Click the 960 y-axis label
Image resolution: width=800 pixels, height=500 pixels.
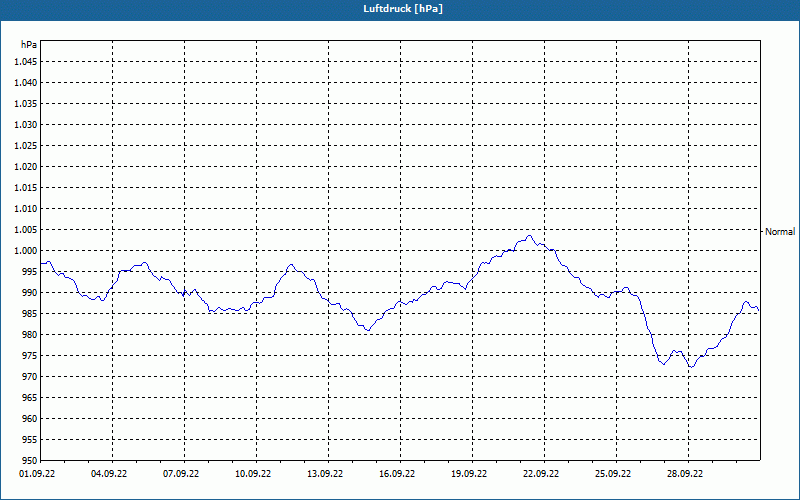point(30,418)
